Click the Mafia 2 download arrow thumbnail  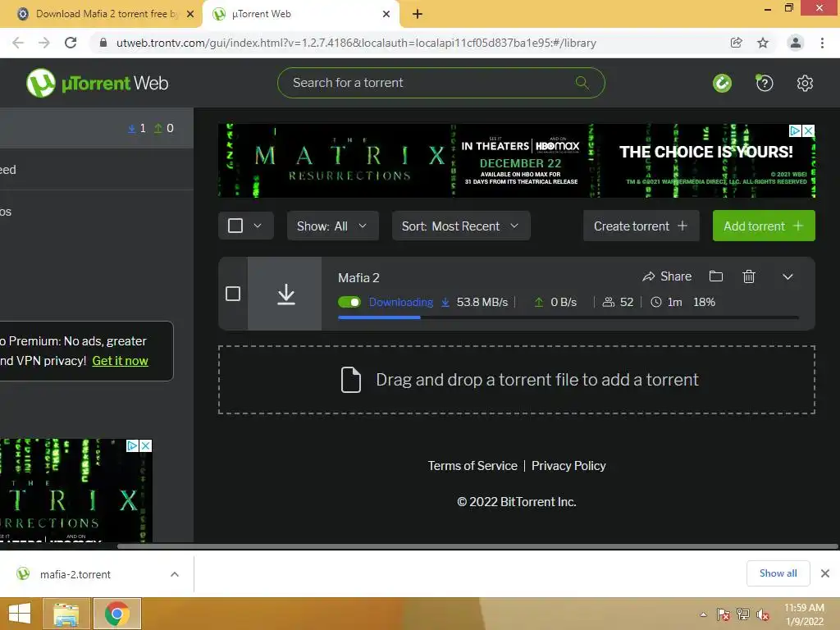pyautogui.click(x=285, y=294)
